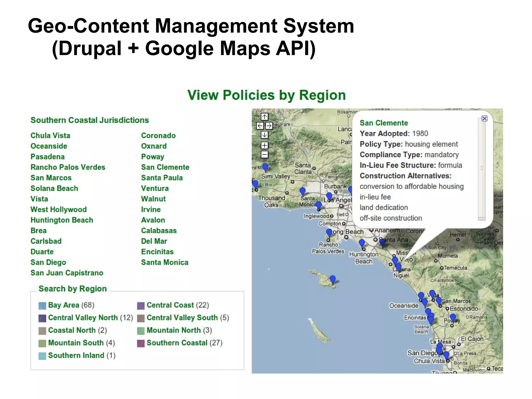Select the San Marcos map marker
Screen dimensions: 532x399
coord(439,302)
